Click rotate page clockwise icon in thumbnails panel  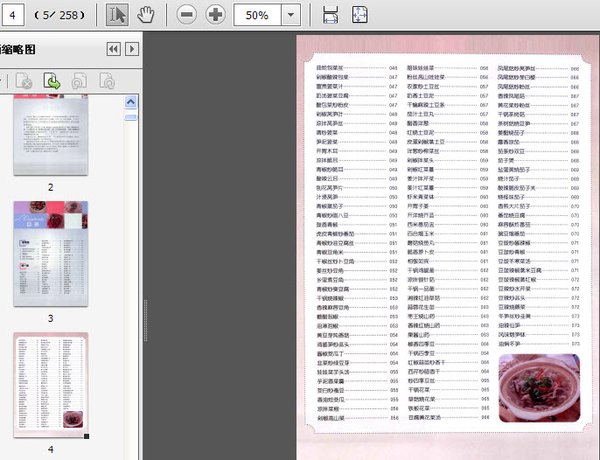105,81
